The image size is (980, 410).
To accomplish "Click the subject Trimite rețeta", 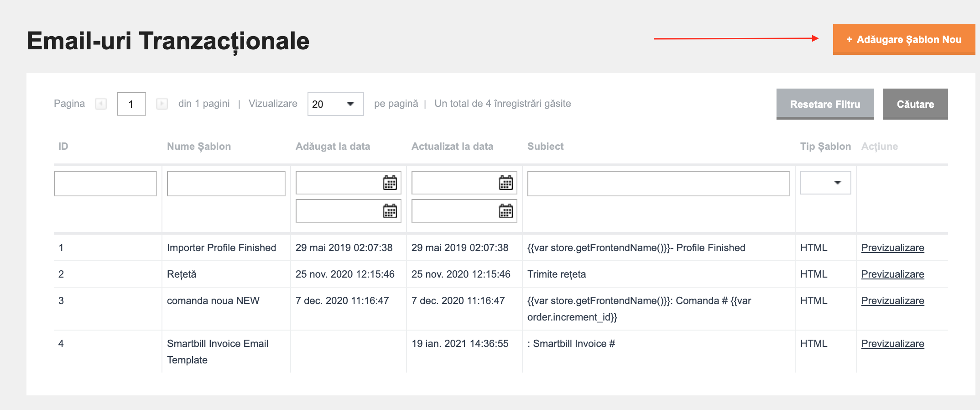I will pyautogui.click(x=557, y=274).
